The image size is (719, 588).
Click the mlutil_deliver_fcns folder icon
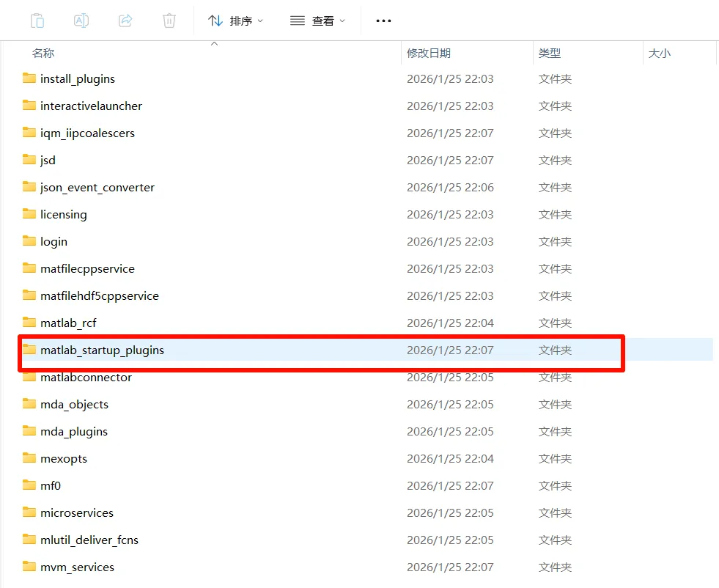29,539
